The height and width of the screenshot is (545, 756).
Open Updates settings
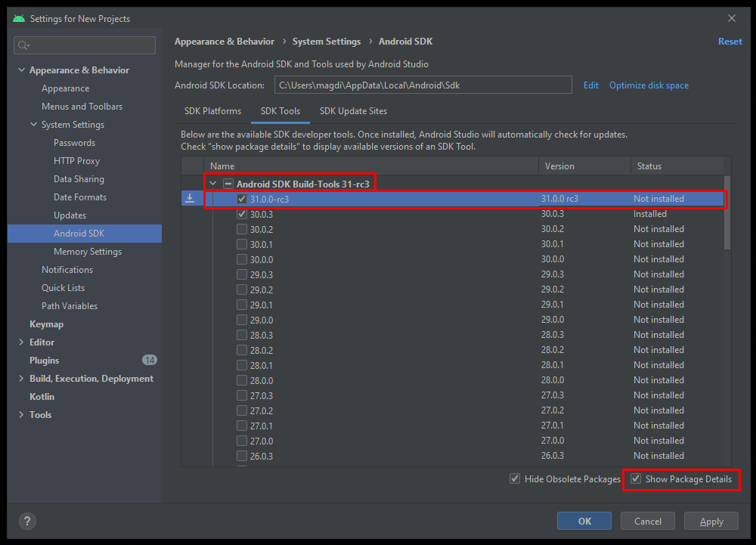tap(70, 215)
